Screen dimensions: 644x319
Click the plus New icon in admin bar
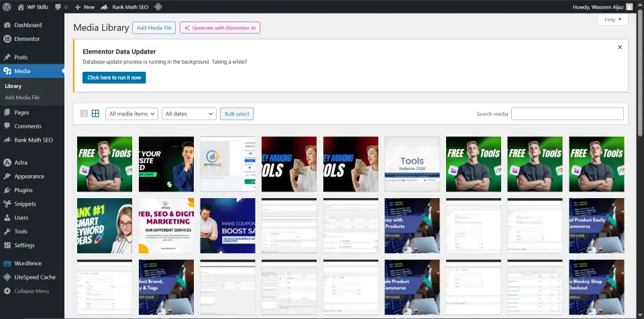(x=78, y=7)
